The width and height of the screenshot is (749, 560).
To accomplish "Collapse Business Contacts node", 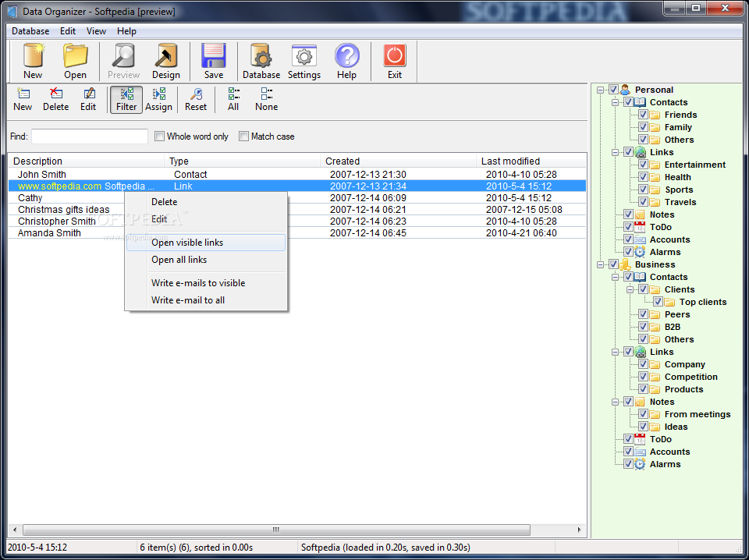I will 616,277.
